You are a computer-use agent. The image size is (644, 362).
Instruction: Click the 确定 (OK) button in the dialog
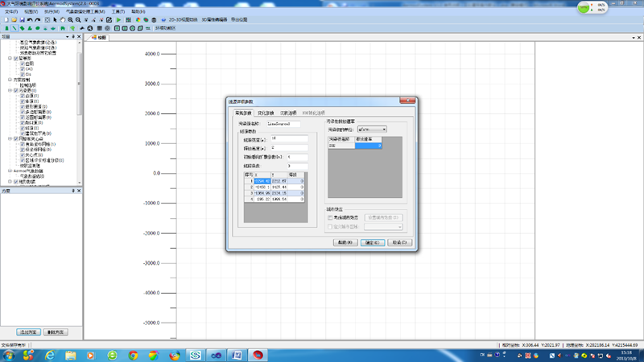[371, 242]
